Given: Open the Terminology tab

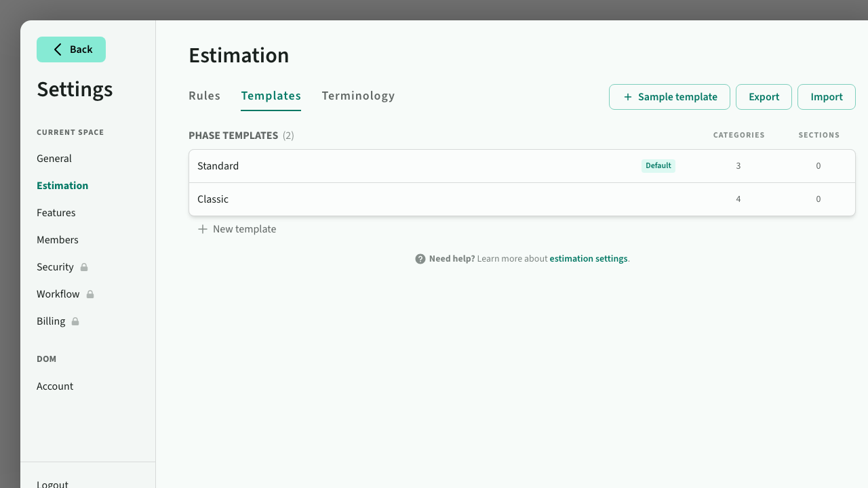Looking at the screenshot, I should pyautogui.click(x=358, y=96).
